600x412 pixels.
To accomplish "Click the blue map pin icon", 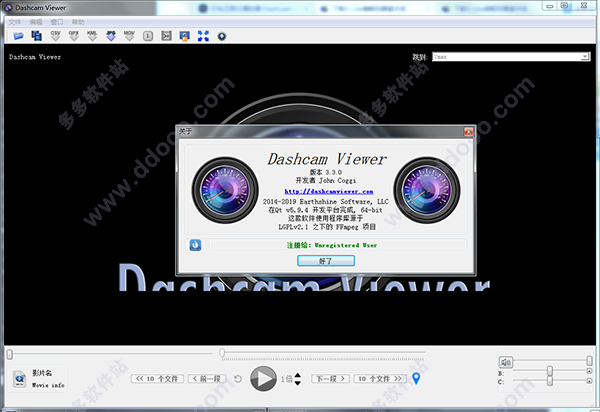I will 416,378.
